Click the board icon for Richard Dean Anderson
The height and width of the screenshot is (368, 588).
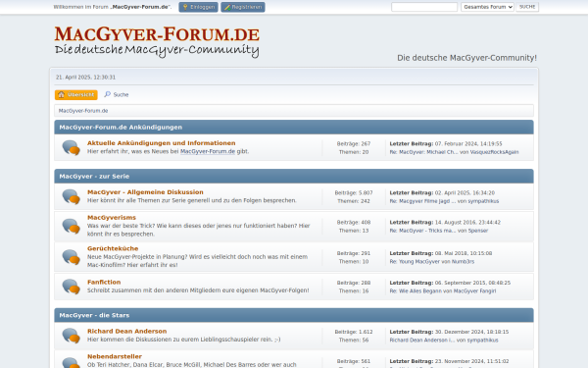pos(71,336)
